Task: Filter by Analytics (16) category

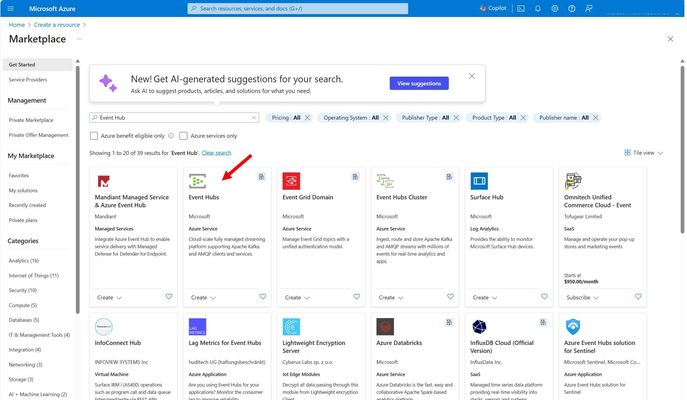Action: point(24,261)
